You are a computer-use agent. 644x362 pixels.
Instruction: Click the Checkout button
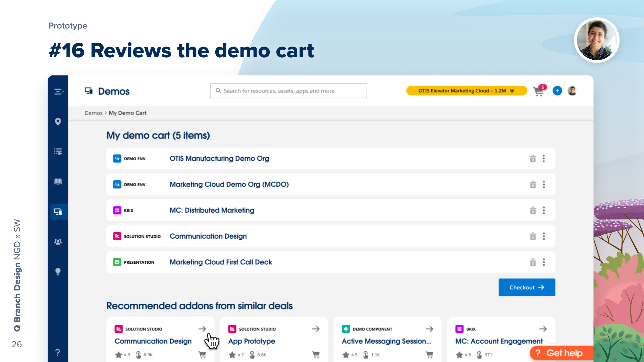[527, 287]
